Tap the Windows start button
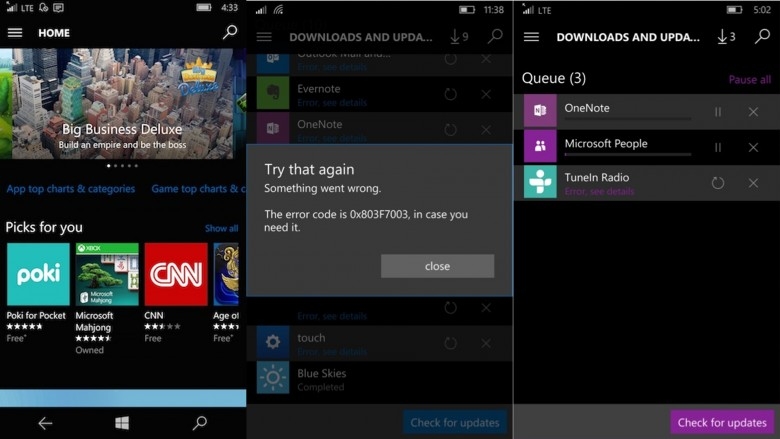The width and height of the screenshot is (780, 439). tap(122, 423)
